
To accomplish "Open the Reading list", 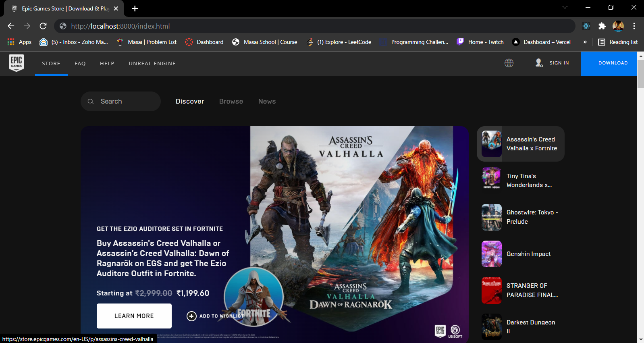I will click(618, 42).
